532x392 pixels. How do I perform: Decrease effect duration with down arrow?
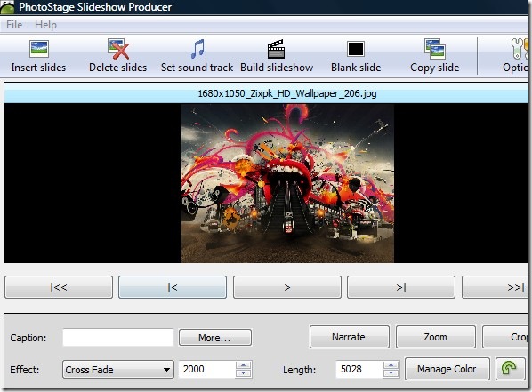point(243,373)
